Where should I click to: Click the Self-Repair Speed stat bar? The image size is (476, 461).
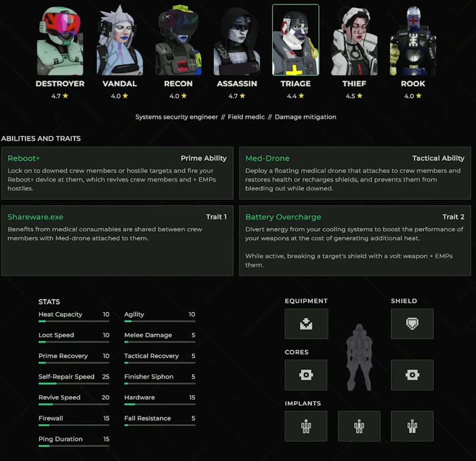[74, 384]
